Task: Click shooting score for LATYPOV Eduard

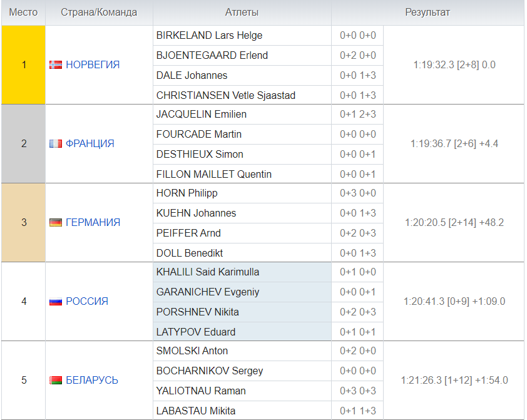Action: [357, 332]
